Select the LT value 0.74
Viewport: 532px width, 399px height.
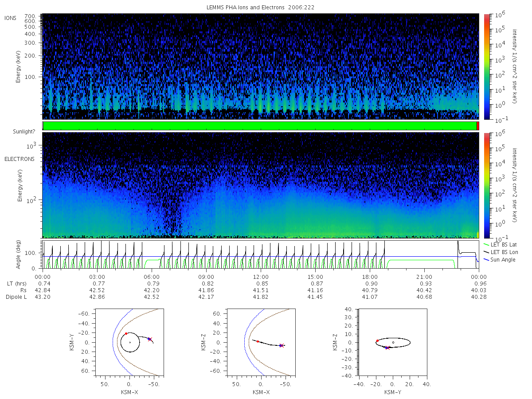point(44,283)
